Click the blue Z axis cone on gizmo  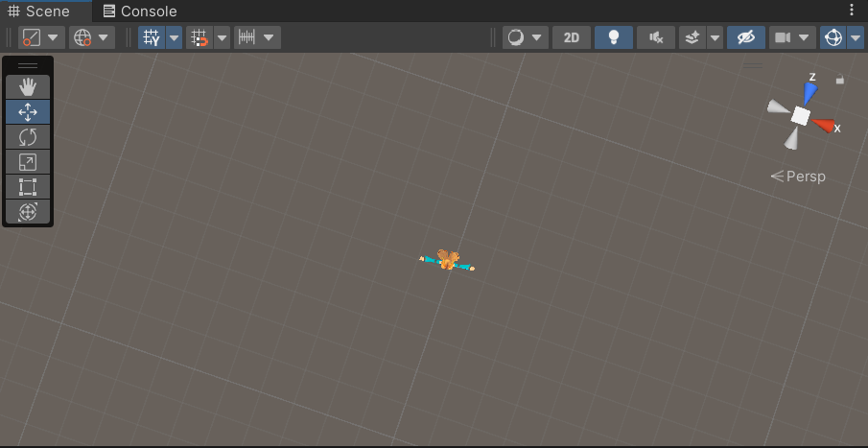(809, 93)
